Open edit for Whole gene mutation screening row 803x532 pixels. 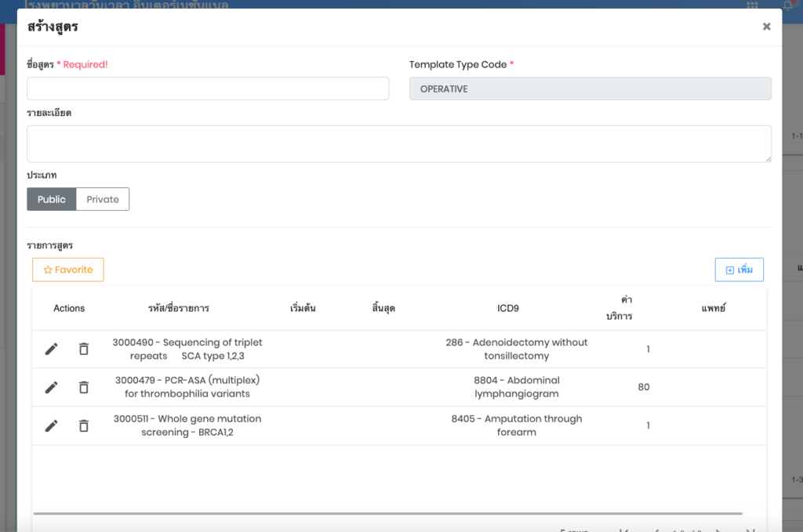click(x=52, y=425)
